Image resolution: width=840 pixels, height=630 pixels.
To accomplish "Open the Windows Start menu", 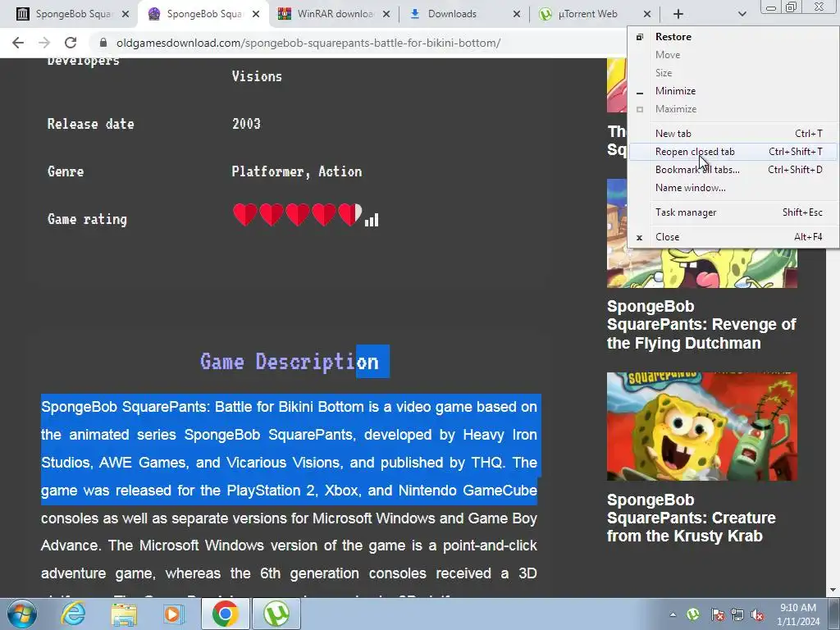I will [x=21, y=614].
